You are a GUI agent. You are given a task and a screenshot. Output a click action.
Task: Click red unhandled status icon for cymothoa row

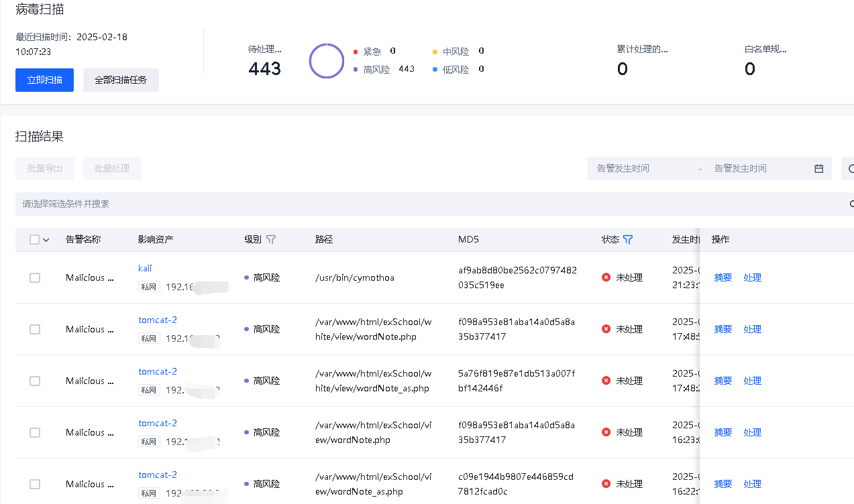pos(606,277)
